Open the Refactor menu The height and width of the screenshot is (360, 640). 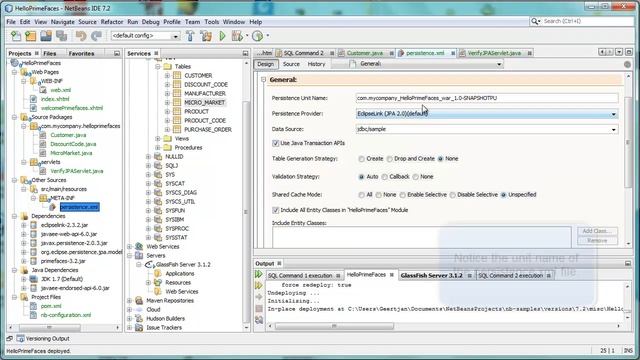112,22
